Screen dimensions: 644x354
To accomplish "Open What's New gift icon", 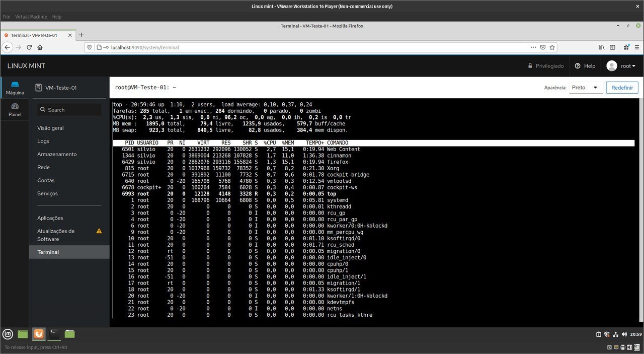I will (x=626, y=47).
